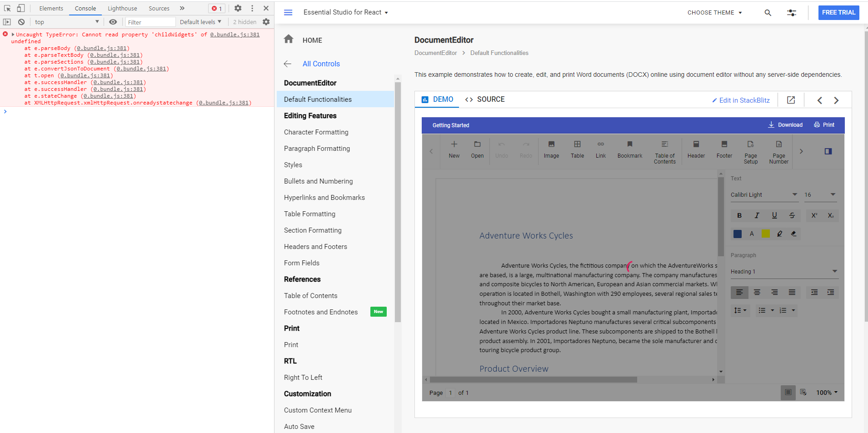Click the console Filter input field
The height and width of the screenshot is (433, 868).
coord(150,22)
